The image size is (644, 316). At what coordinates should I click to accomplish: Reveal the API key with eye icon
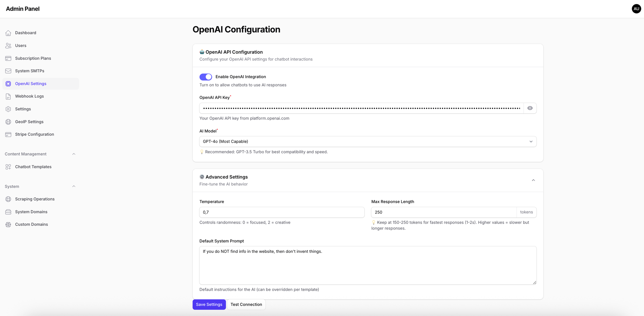pos(530,108)
